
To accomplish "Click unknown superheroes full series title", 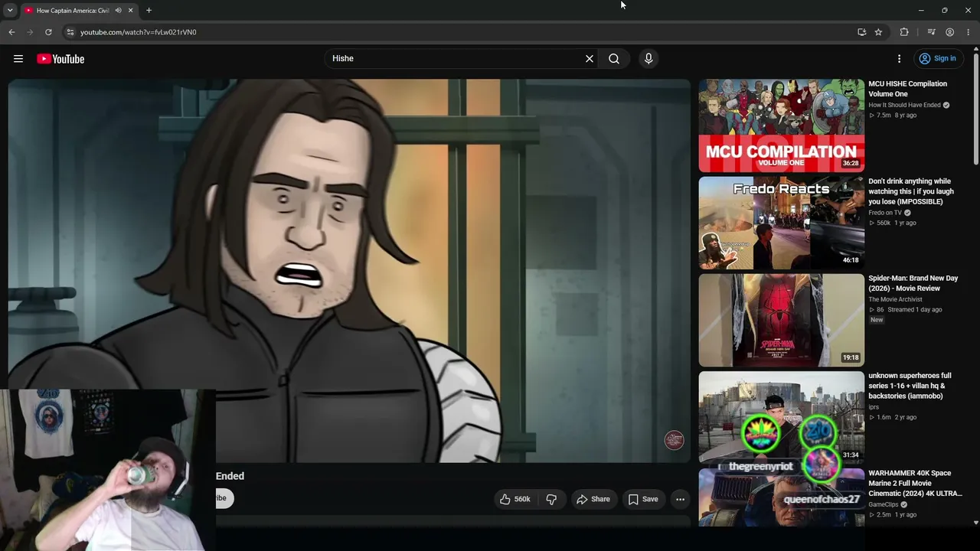I will [910, 386].
